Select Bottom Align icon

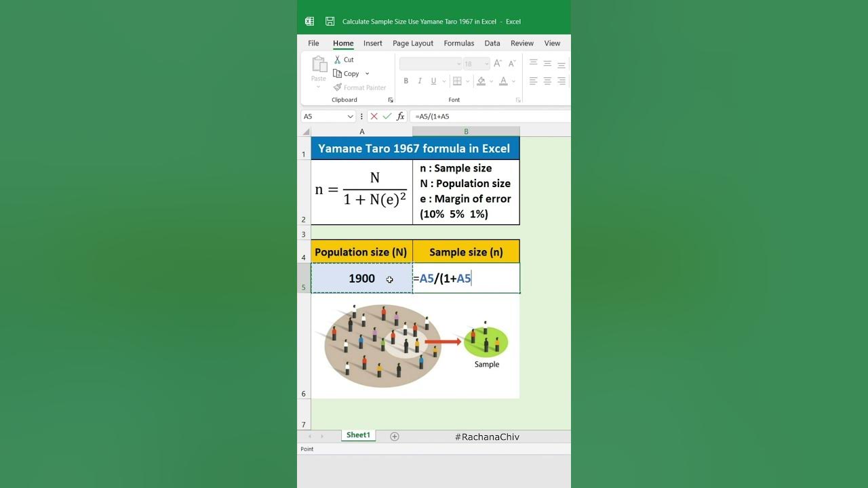coord(561,64)
